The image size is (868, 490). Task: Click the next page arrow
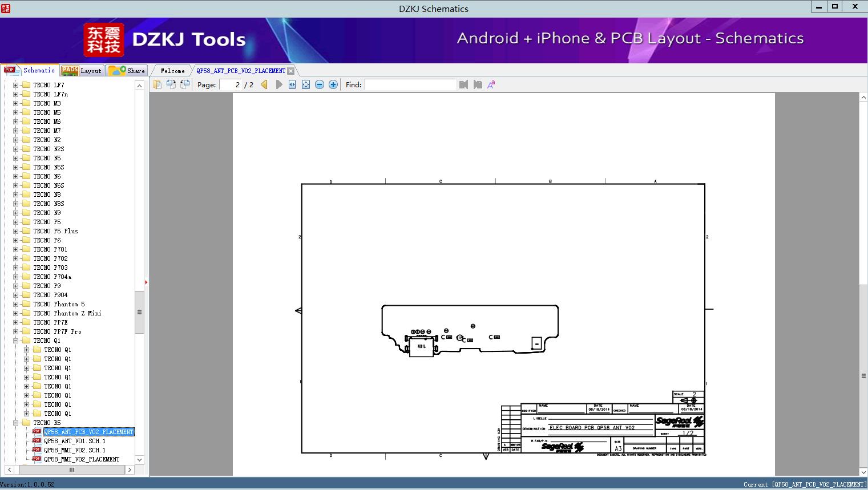279,84
